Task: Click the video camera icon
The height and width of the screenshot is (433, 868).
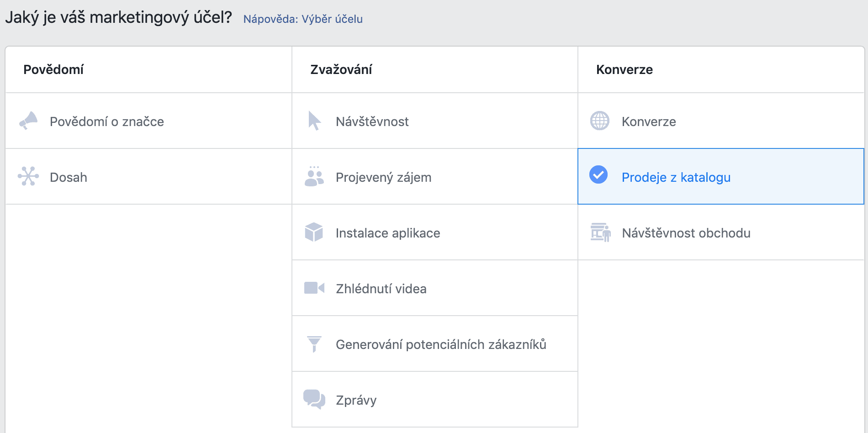Action: click(314, 288)
